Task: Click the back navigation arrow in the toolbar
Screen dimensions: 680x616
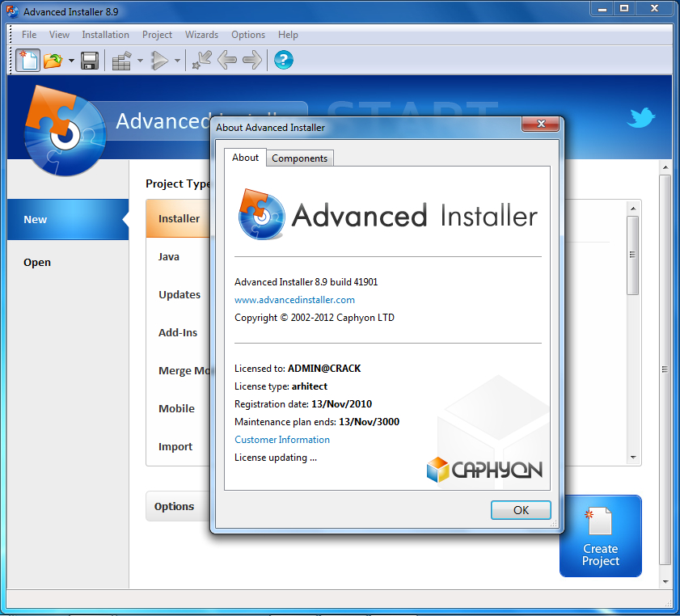Action: 227,60
